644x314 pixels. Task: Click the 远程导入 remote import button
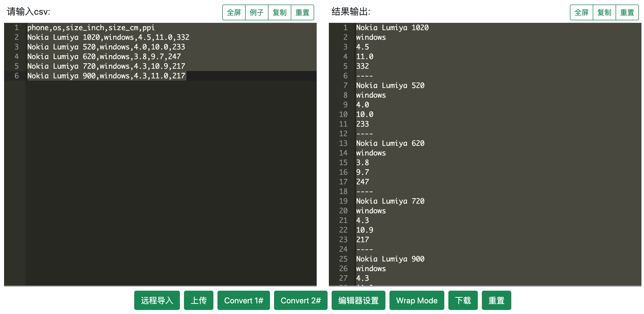click(x=157, y=300)
